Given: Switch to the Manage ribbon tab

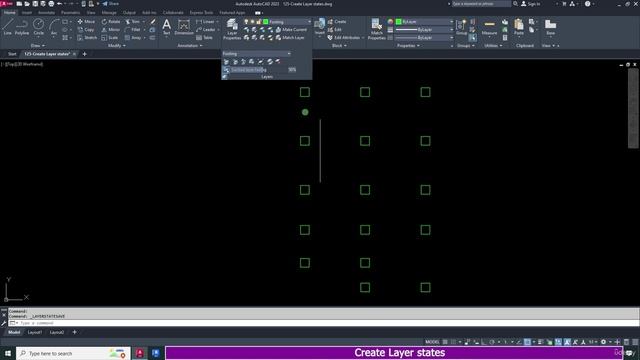Looking at the screenshot, I should point(109,13).
